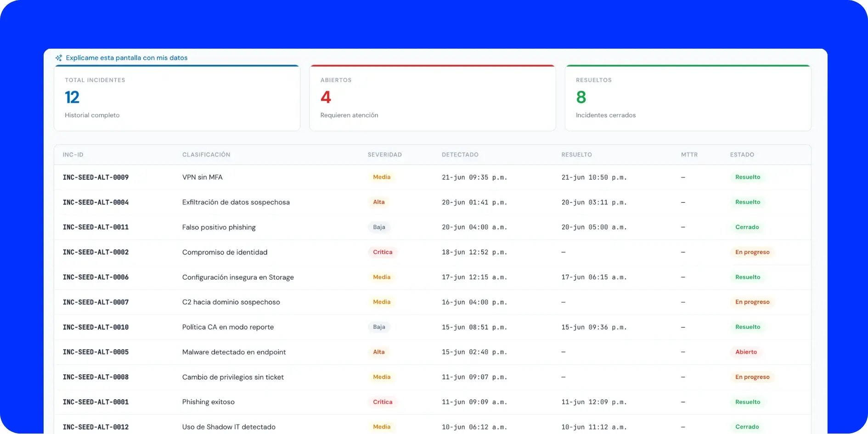Click 'En progreso' status for INC-SEED-ALT-0007

752,302
